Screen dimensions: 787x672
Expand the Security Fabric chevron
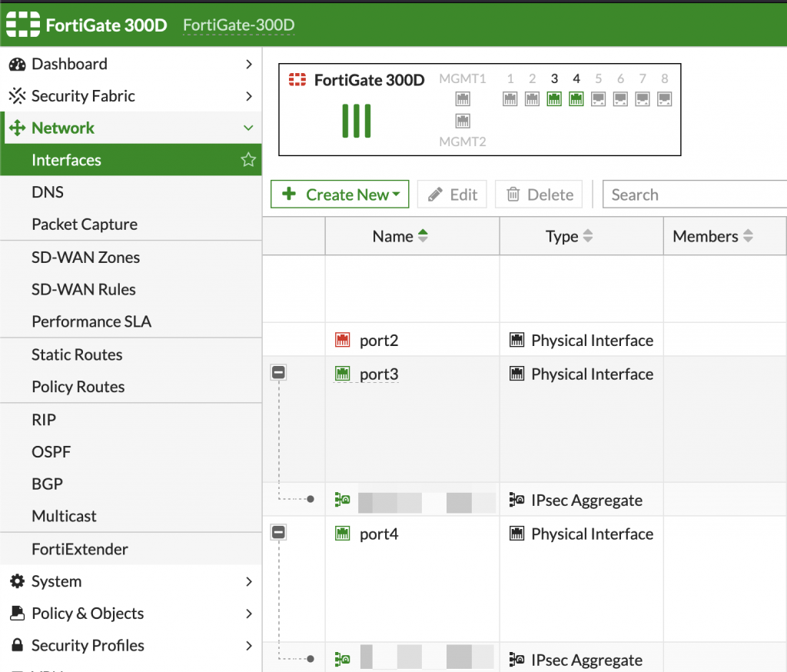(248, 96)
